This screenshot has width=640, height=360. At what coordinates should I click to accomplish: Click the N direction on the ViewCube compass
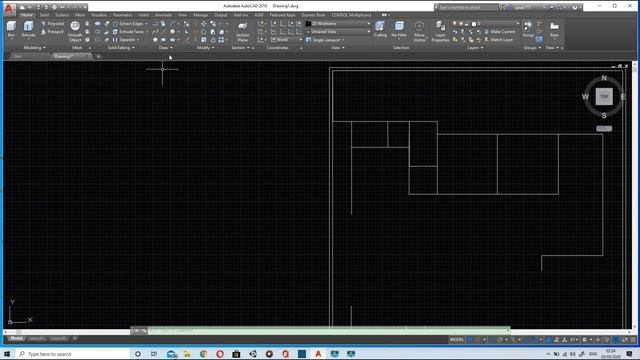(604, 78)
